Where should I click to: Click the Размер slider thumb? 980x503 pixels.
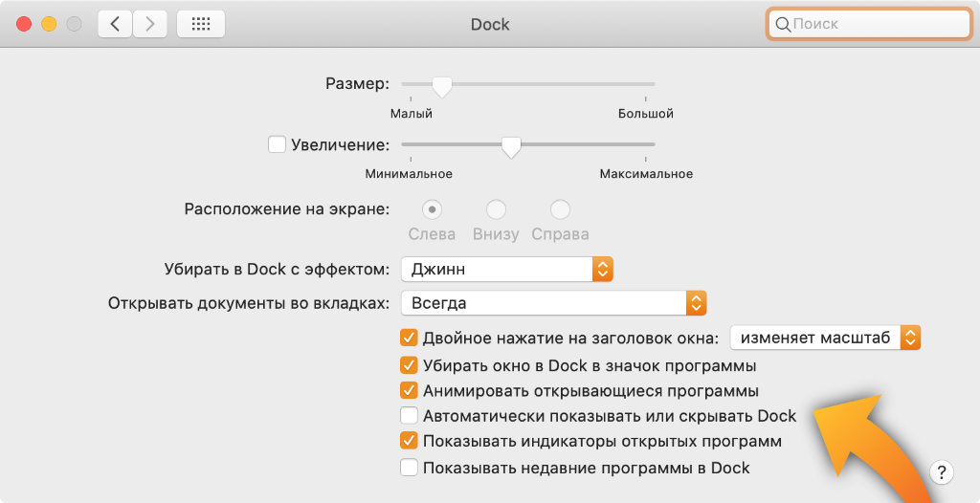[x=441, y=87]
